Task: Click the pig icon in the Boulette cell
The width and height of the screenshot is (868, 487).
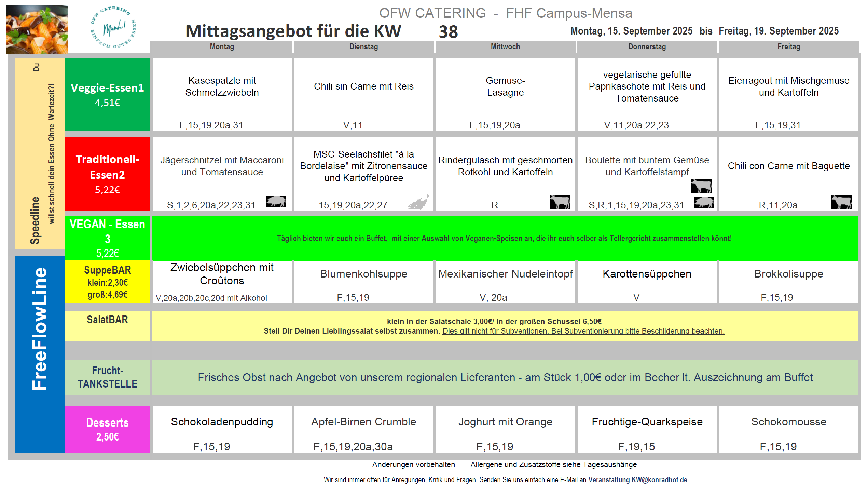Action: point(704,203)
